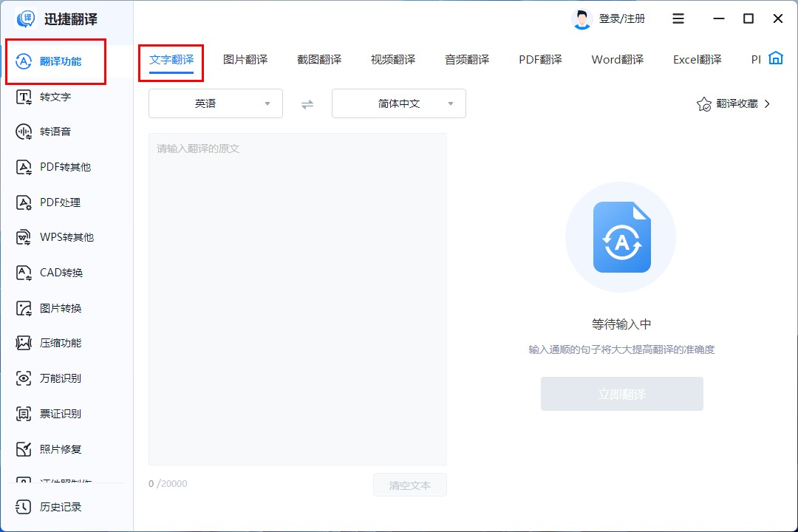Viewport: 798px width, 532px height.
Task: Click into the source text input area
Action: (297, 296)
